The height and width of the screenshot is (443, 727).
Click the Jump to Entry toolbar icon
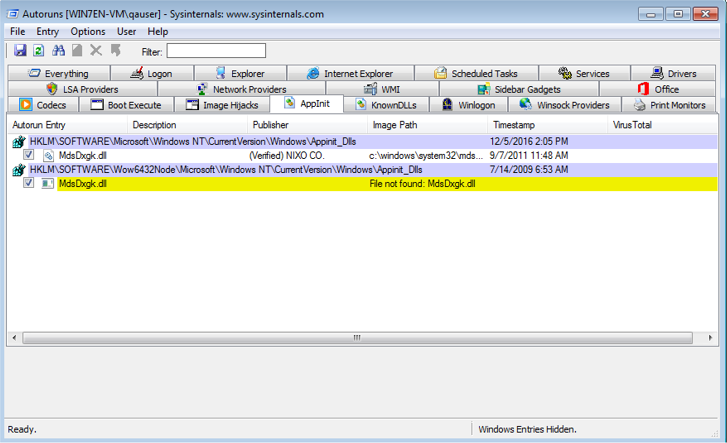(x=115, y=50)
